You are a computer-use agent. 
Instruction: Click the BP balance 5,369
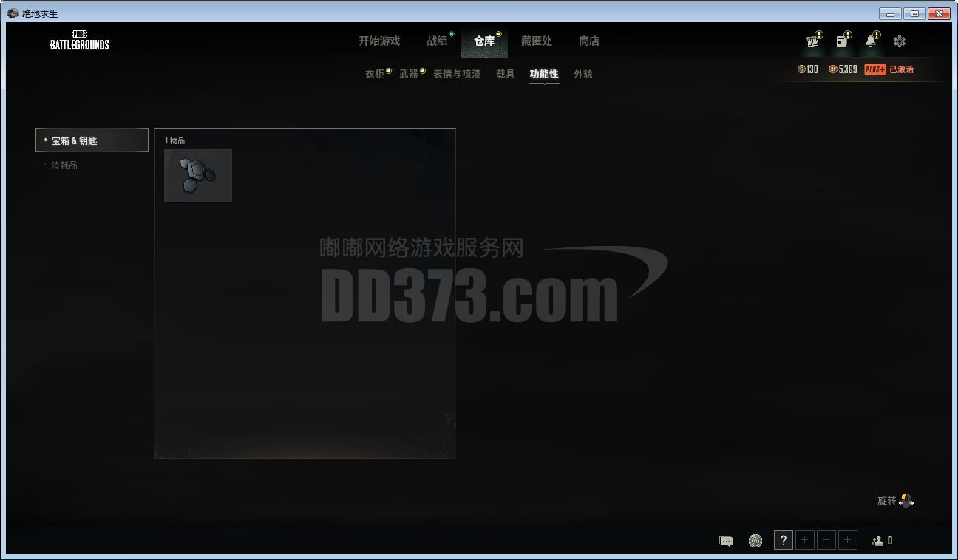click(x=843, y=69)
